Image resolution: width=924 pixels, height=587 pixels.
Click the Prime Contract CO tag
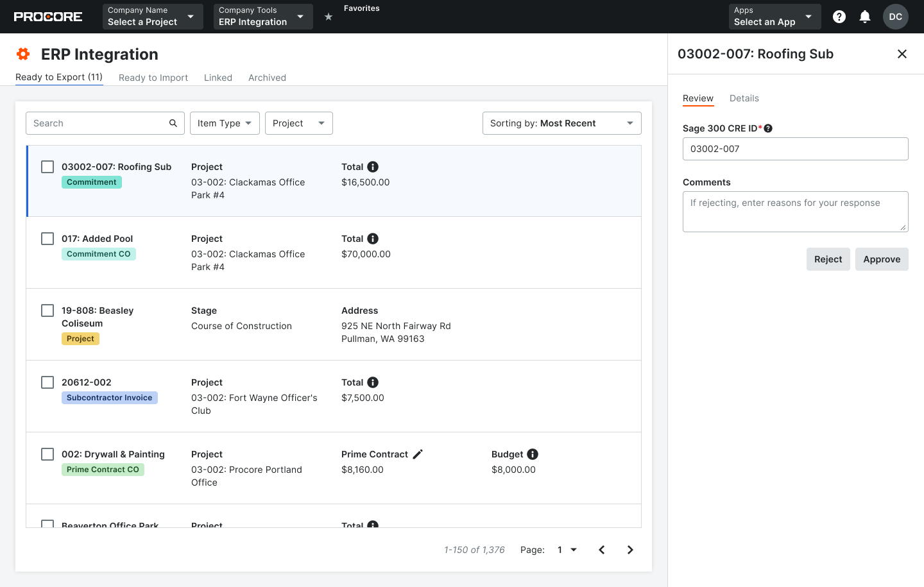pos(103,470)
